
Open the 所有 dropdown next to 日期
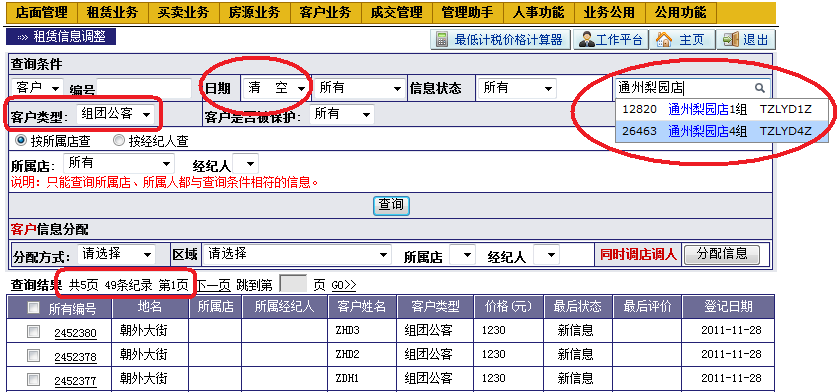(360, 88)
